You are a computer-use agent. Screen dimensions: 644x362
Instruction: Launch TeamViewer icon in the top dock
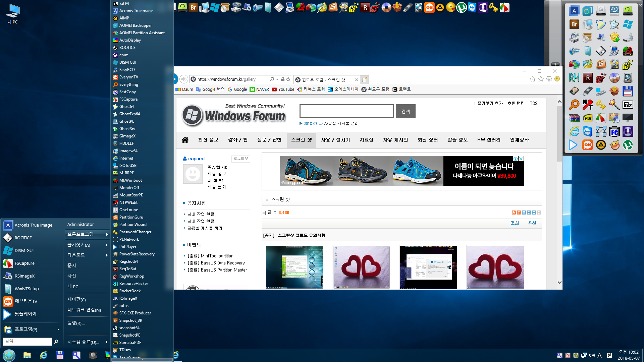[472, 7]
